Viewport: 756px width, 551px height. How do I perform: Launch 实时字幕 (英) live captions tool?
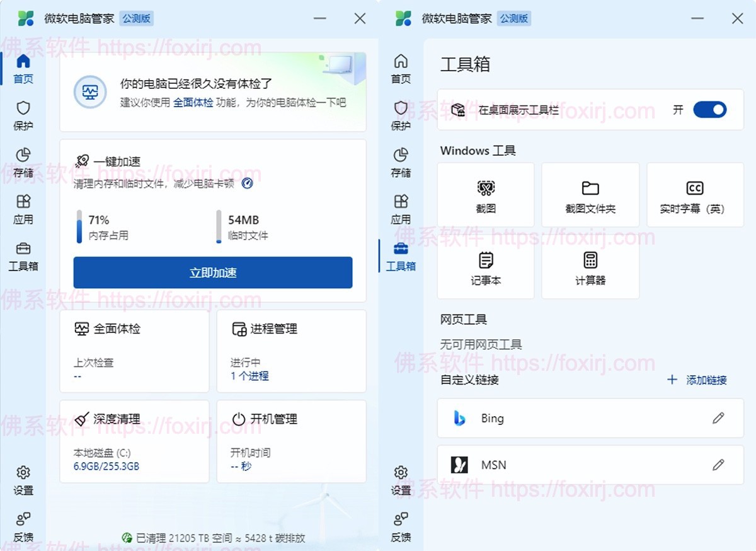695,194
